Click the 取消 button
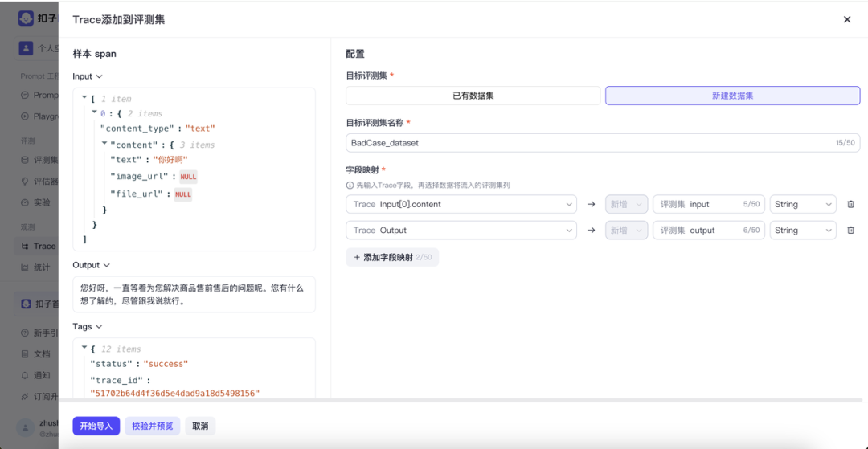Image resolution: width=868 pixels, height=449 pixels. tap(200, 426)
